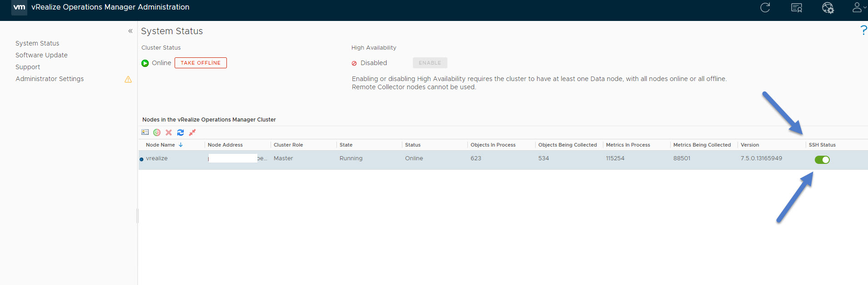868x285 pixels.
Task: Click the red X remove node icon
Action: 169,132
